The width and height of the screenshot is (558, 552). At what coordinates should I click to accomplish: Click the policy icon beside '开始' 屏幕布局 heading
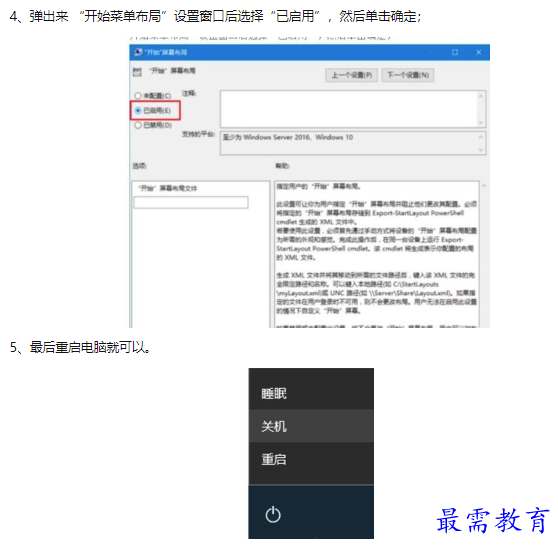(x=137, y=72)
